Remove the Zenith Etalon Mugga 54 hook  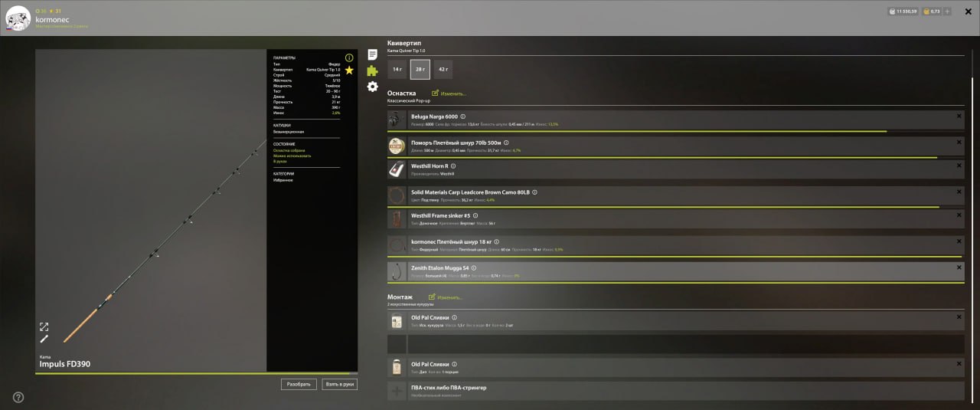pyautogui.click(x=959, y=267)
